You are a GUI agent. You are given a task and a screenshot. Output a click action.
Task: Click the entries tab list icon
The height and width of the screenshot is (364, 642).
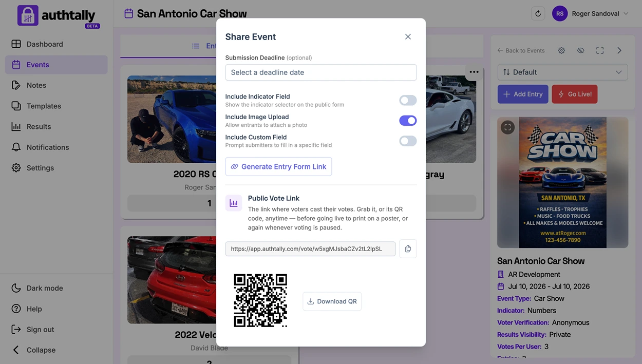coord(196,46)
